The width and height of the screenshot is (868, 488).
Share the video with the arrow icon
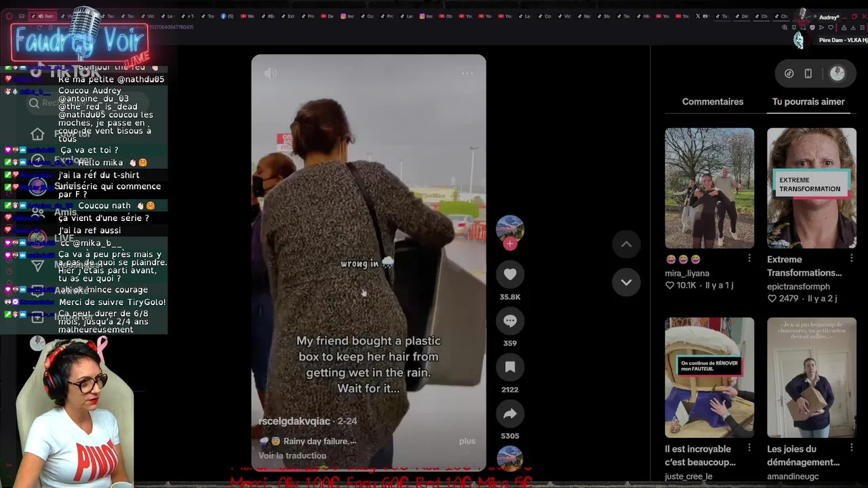point(510,413)
